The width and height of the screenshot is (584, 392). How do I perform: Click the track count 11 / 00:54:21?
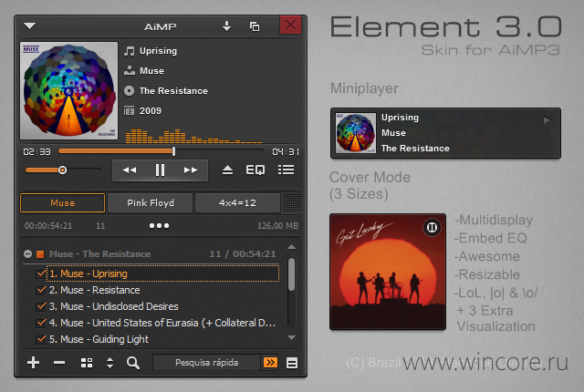click(x=243, y=254)
